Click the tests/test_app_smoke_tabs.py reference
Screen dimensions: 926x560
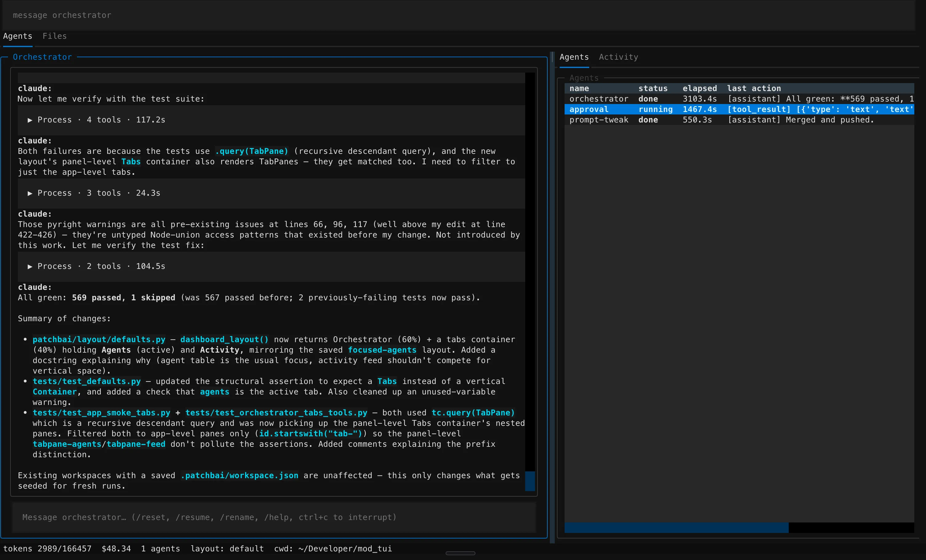pos(101,413)
